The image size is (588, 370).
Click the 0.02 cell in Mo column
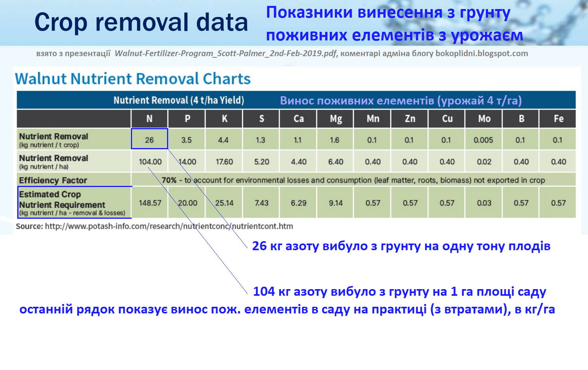(x=484, y=161)
